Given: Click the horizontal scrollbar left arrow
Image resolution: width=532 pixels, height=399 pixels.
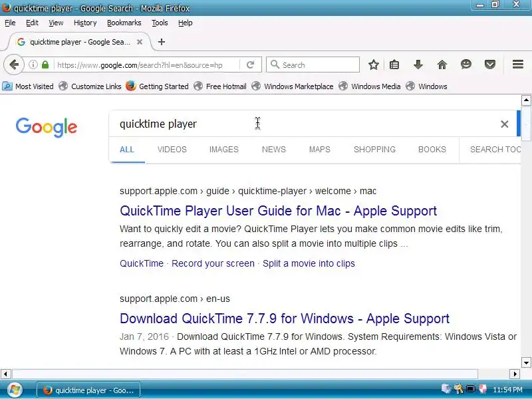Looking at the screenshot, I should 5,374.
